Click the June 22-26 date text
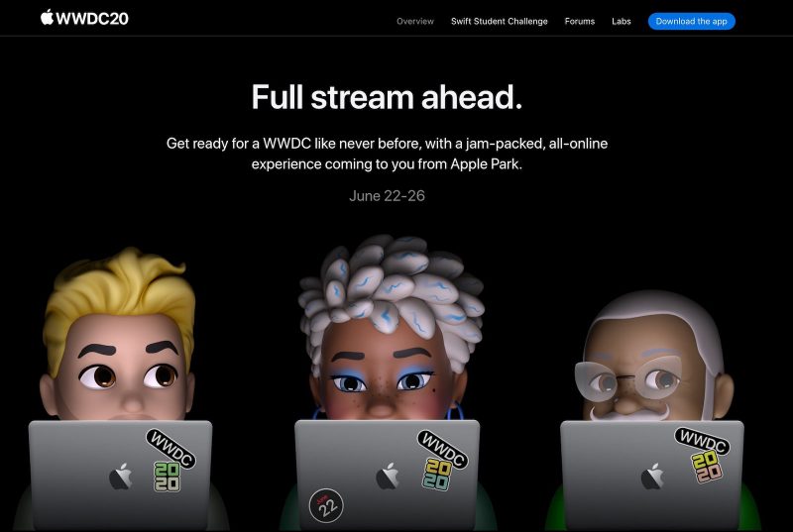 pos(387,196)
